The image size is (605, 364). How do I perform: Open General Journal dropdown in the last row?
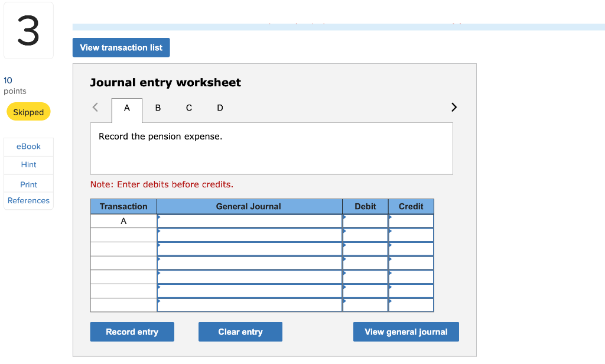(x=249, y=305)
